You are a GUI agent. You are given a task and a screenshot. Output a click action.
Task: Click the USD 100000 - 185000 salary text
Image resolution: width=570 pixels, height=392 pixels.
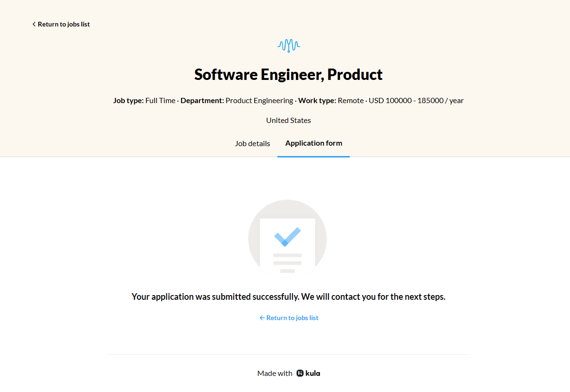416,101
